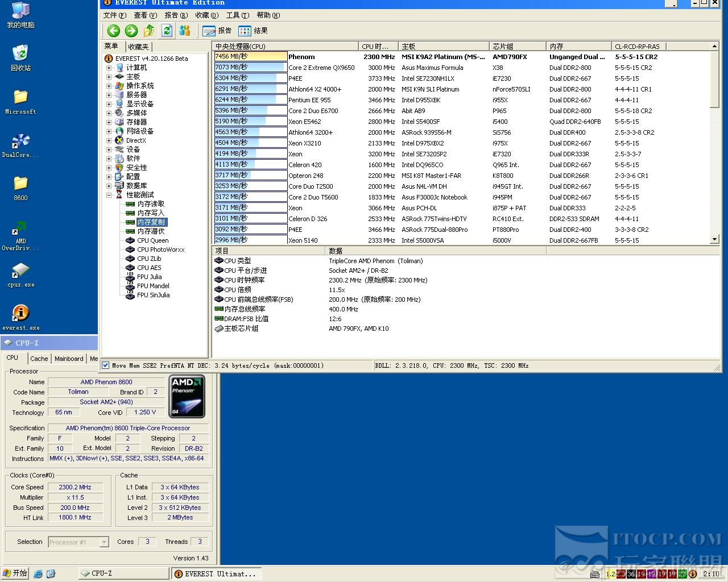Select FPU Mandel benchmark

[153, 286]
